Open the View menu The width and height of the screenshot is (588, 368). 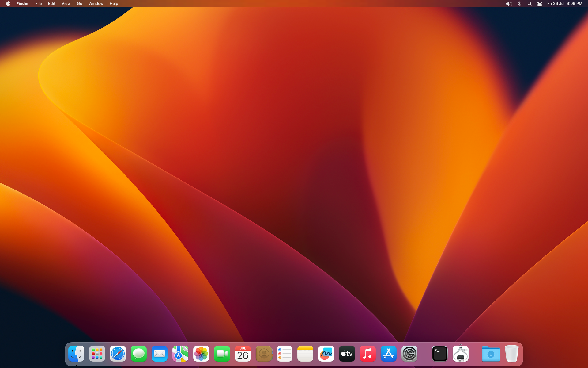click(66, 4)
